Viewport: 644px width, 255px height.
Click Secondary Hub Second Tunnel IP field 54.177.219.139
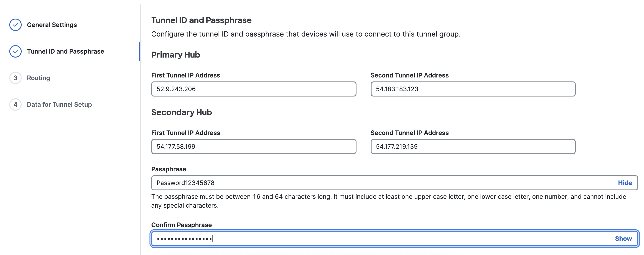tap(473, 146)
